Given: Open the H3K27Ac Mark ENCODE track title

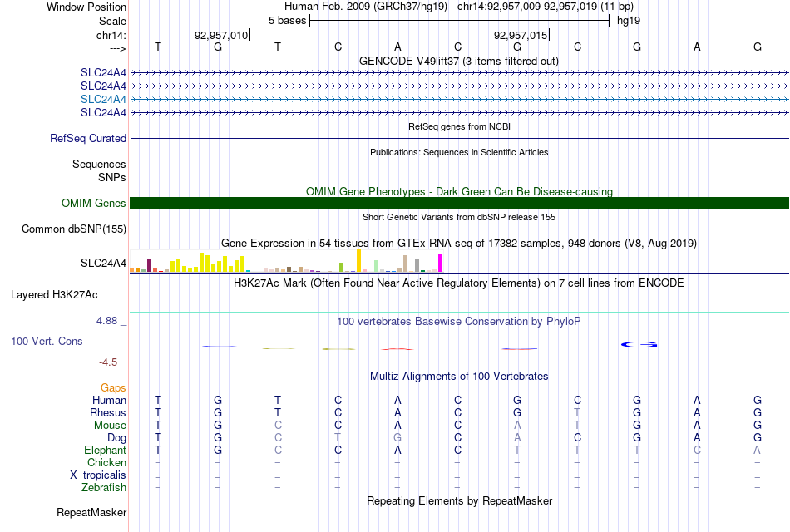Looking at the screenshot, I should 458,283.
